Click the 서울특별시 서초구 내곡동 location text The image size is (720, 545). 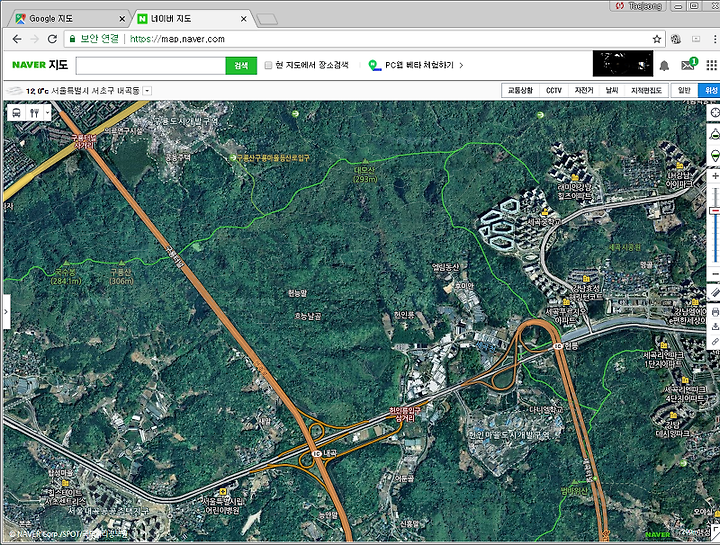tap(95, 90)
